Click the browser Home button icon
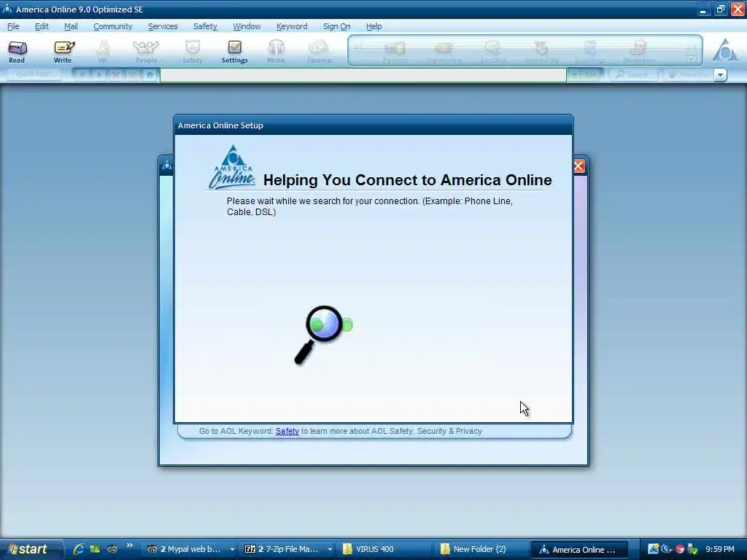 150,75
